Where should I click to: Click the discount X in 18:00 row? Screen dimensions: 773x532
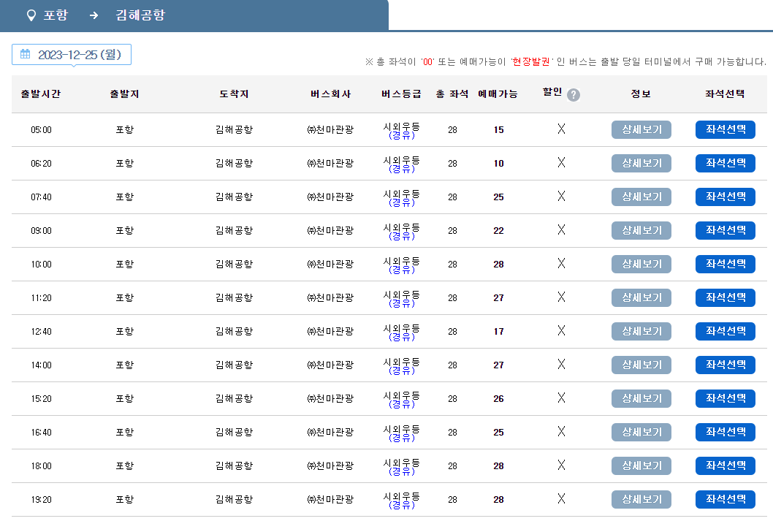[561, 465]
